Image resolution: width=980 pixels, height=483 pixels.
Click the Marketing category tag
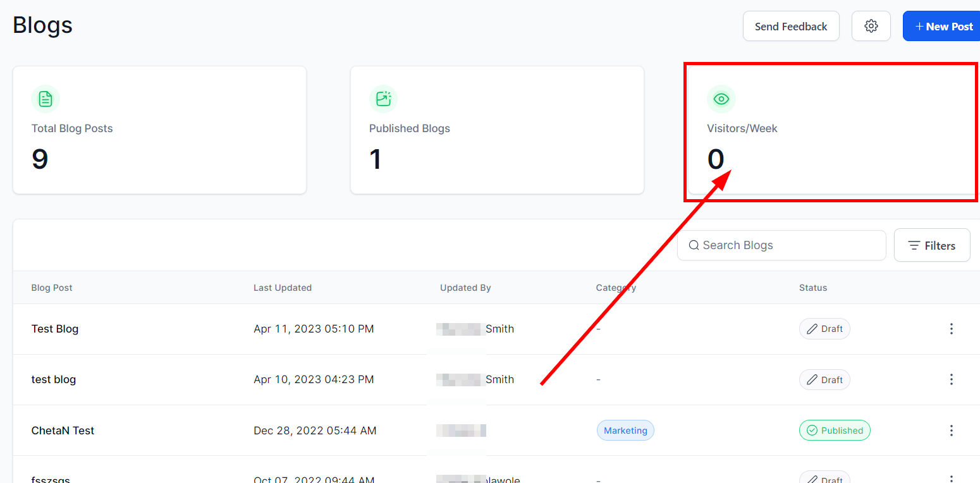pos(625,431)
